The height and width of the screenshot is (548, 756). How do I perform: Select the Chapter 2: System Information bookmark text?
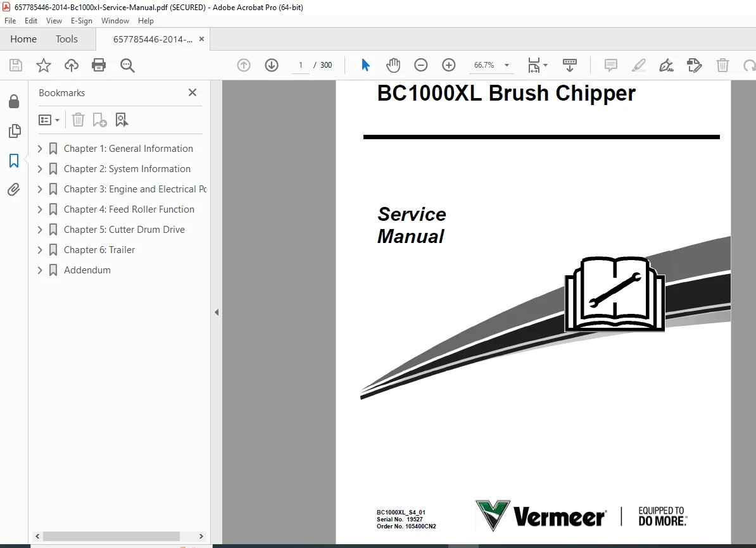(127, 169)
